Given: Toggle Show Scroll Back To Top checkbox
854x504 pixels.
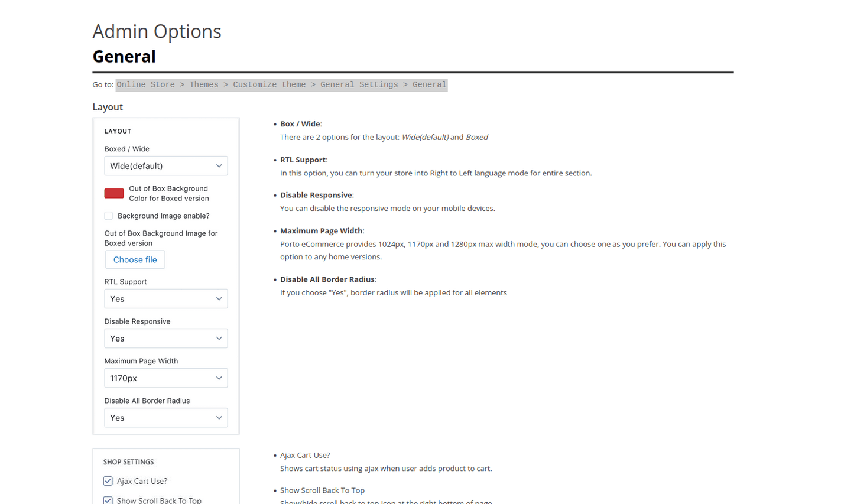Looking at the screenshot, I should (108, 500).
